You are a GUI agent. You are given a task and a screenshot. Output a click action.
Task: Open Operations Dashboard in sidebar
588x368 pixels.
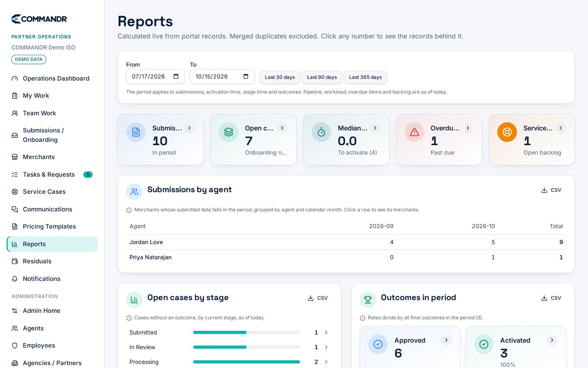coord(52,78)
